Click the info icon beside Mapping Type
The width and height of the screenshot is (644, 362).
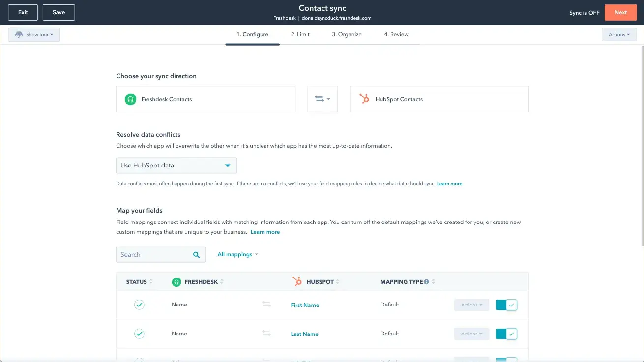[x=426, y=282]
